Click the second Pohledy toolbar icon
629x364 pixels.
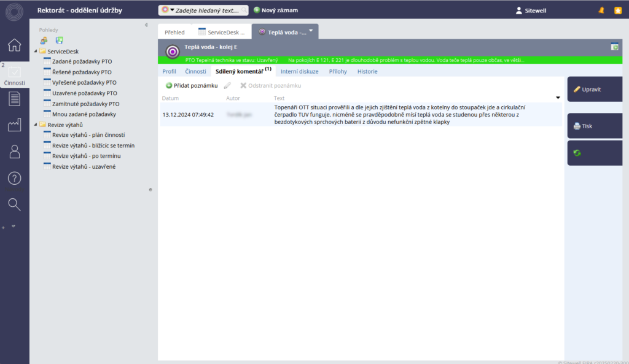tap(59, 41)
